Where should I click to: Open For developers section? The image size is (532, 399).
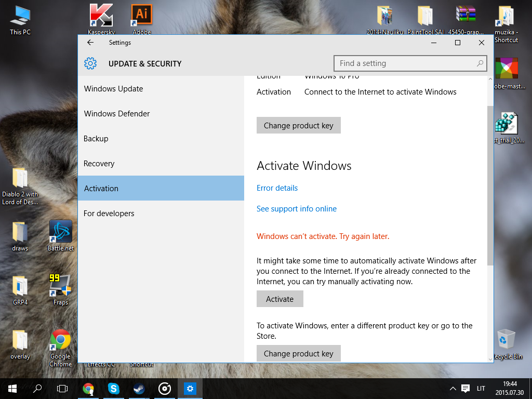pos(161,214)
